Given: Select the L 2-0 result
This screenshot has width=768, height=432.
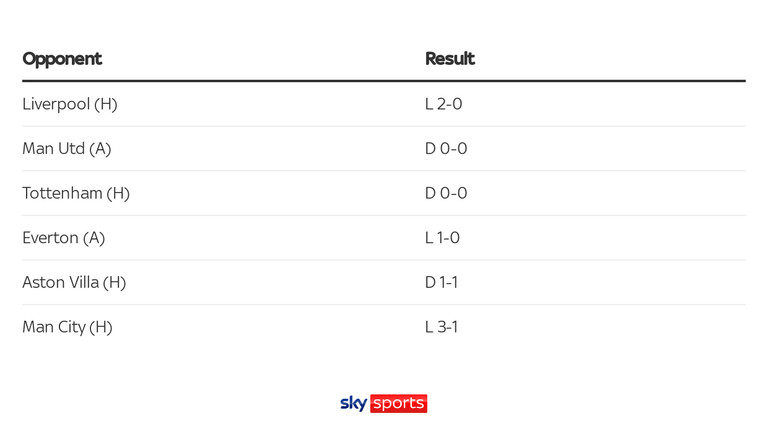Looking at the screenshot, I should (443, 104).
